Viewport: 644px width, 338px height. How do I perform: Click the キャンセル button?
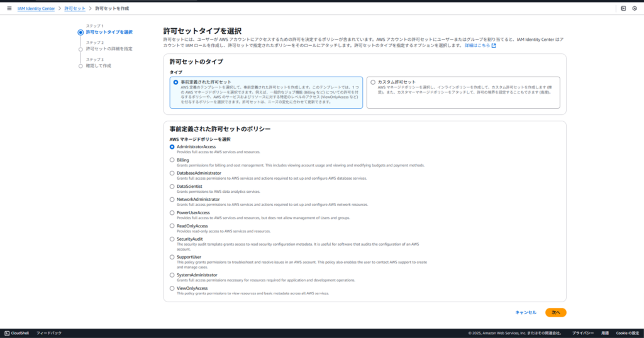[x=526, y=313]
